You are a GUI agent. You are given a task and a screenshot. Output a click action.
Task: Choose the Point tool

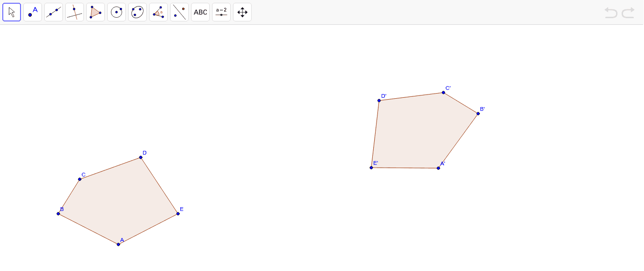(x=33, y=12)
